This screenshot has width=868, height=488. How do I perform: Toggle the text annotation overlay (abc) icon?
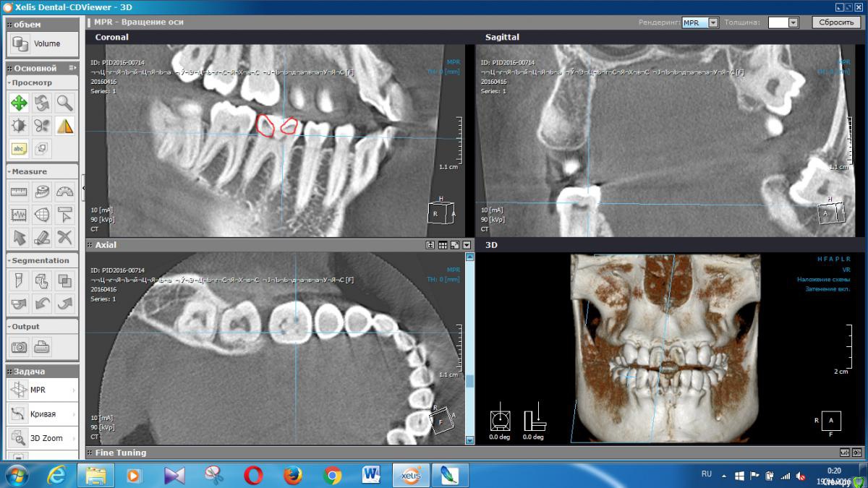point(19,149)
